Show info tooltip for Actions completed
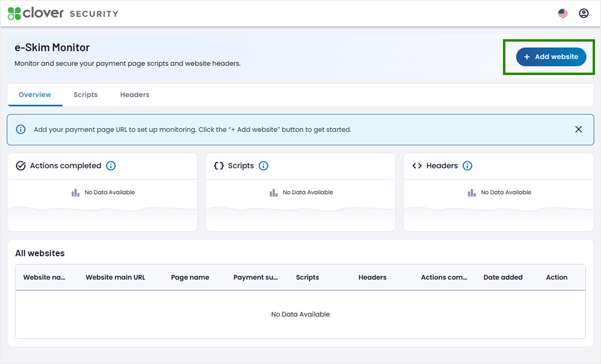 pyautogui.click(x=111, y=166)
